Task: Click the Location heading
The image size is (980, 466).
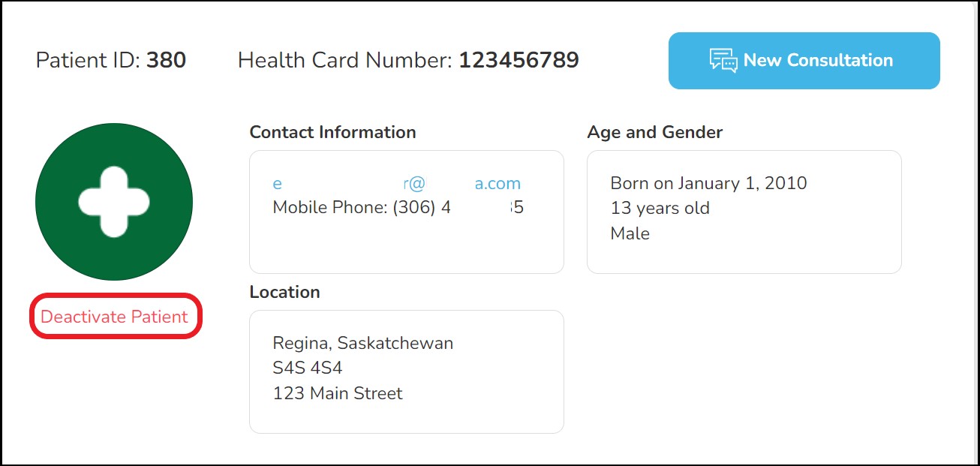Action: point(284,292)
